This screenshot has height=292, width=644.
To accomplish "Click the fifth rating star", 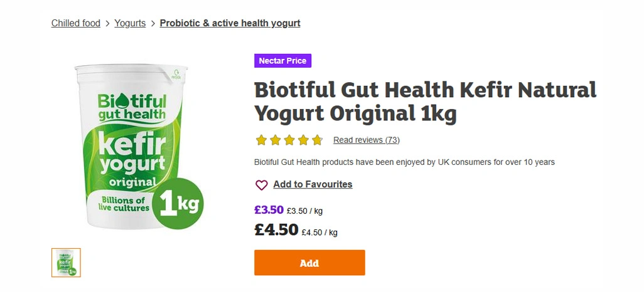I will pos(317,140).
